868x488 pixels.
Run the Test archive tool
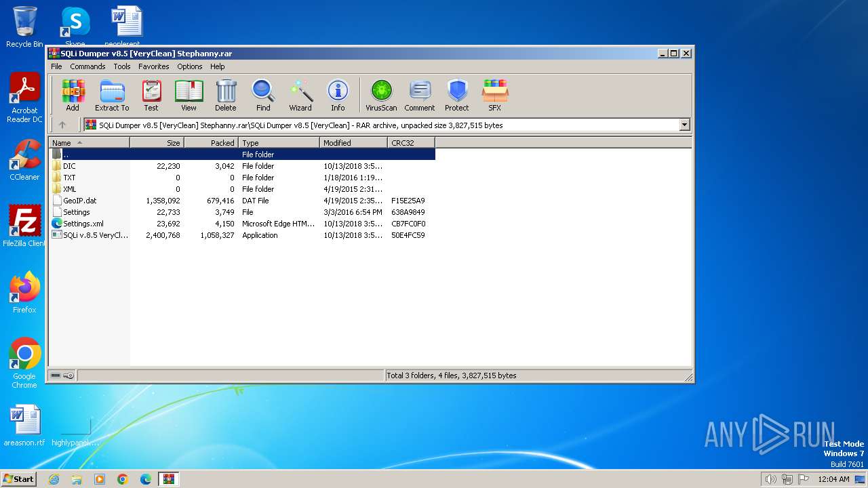point(151,95)
